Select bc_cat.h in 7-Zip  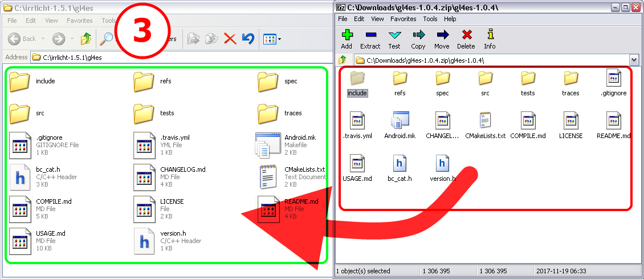(400, 168)
